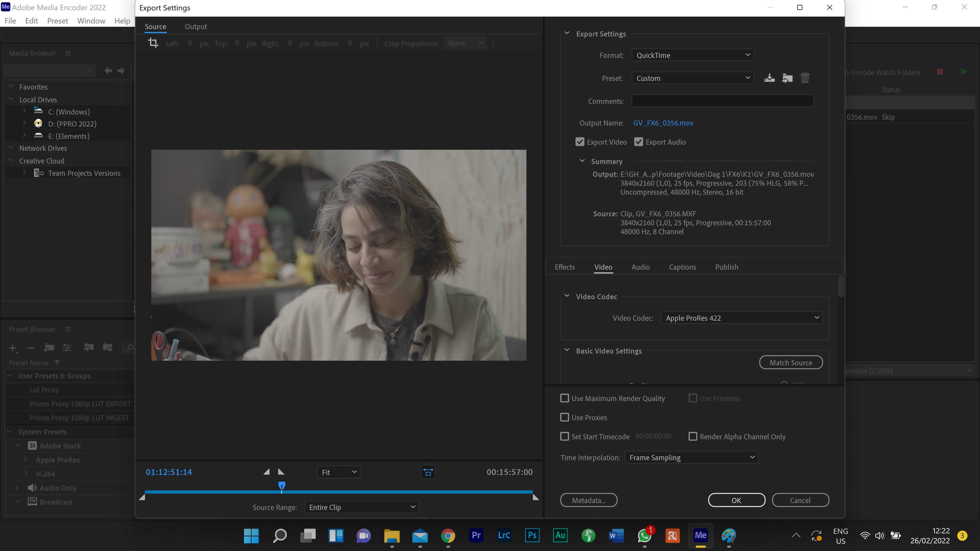The width and height of the screenshot is (980, 551).
Task: Open Premiere Pro from the taskbar
Action: (476, 535)
